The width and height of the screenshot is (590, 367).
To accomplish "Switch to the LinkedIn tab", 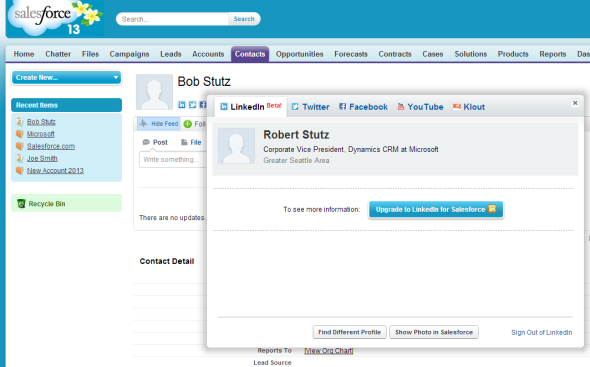I will (250, 107).
